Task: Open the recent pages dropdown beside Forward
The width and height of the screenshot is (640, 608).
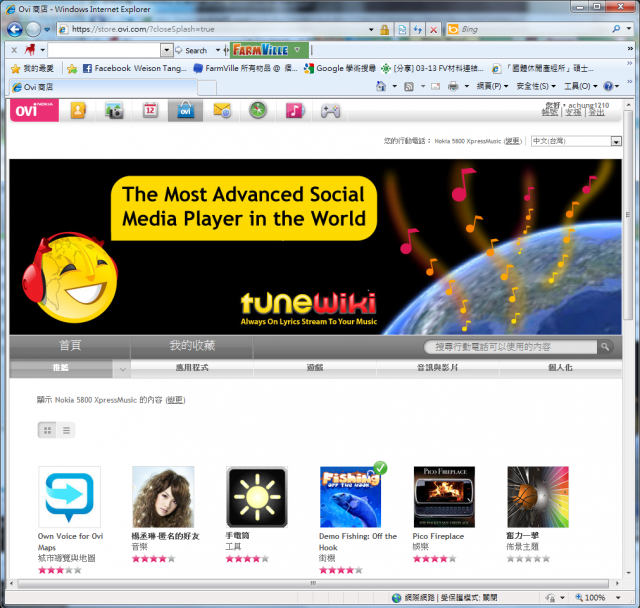Action: coord(47,30)
